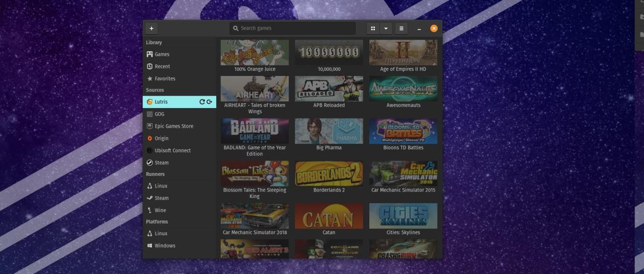This screenshot has width=644, height=274.
Task: Open Favorites in the sidebar
Action: 180,78
